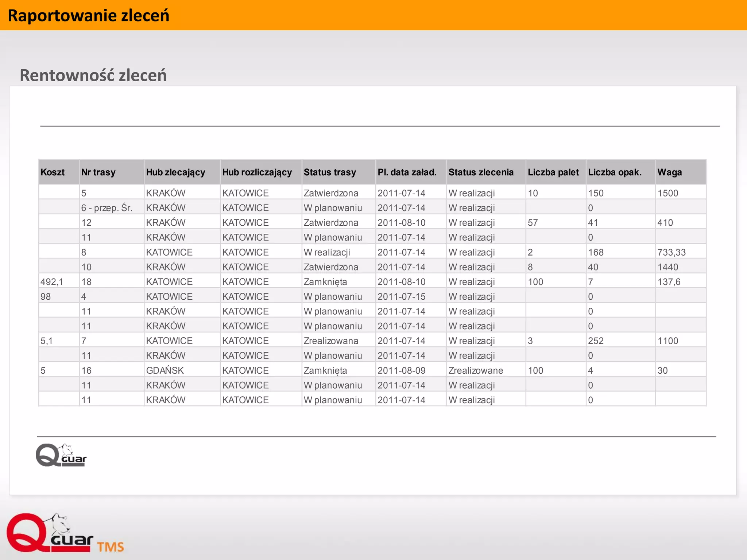Select the Waga column header
Screen dimensions: 747x560
[x=670, y=172]
